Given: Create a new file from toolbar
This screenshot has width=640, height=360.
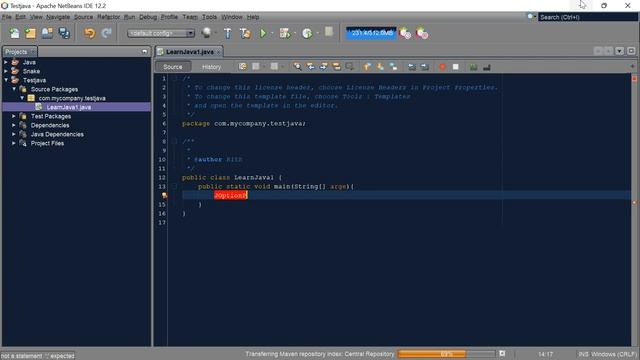Looking at the screenshot, I should (14, 33).
